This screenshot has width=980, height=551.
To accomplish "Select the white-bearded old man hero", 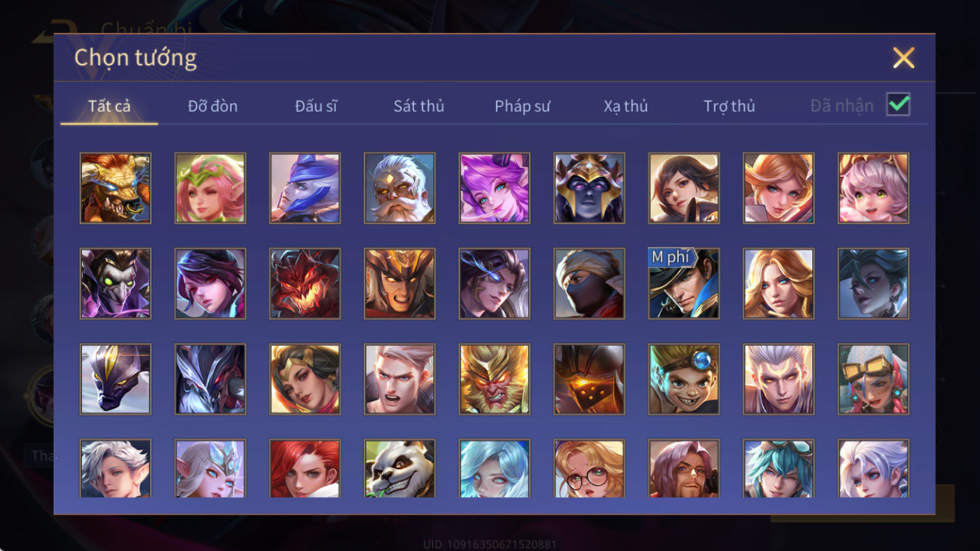I will click(399, 188).
